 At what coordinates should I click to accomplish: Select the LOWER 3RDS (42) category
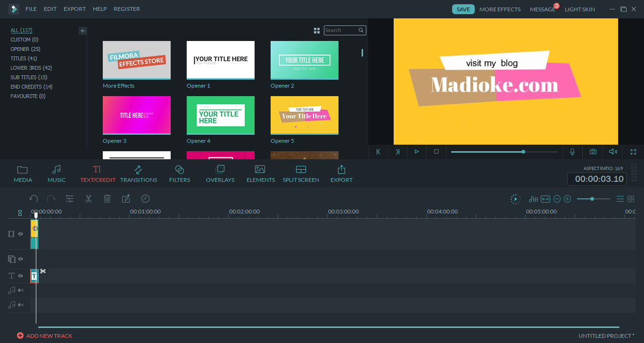coord(31,68)
